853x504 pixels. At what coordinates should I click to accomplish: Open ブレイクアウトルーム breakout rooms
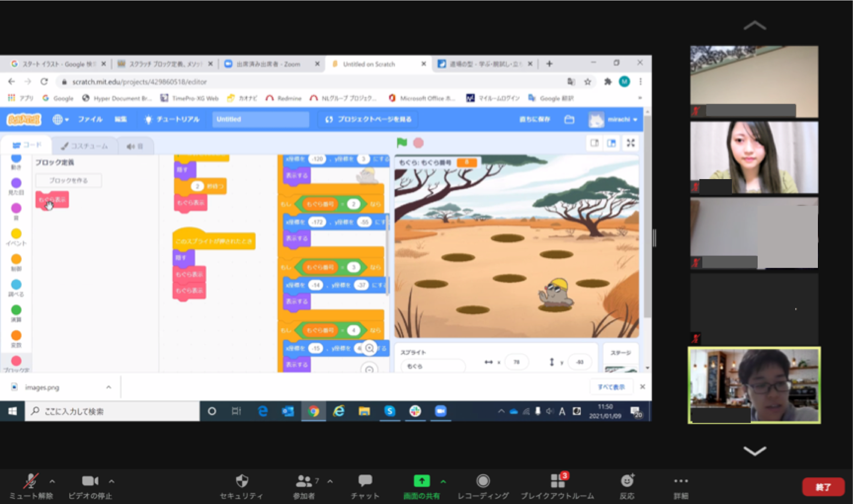coord(558,486)
